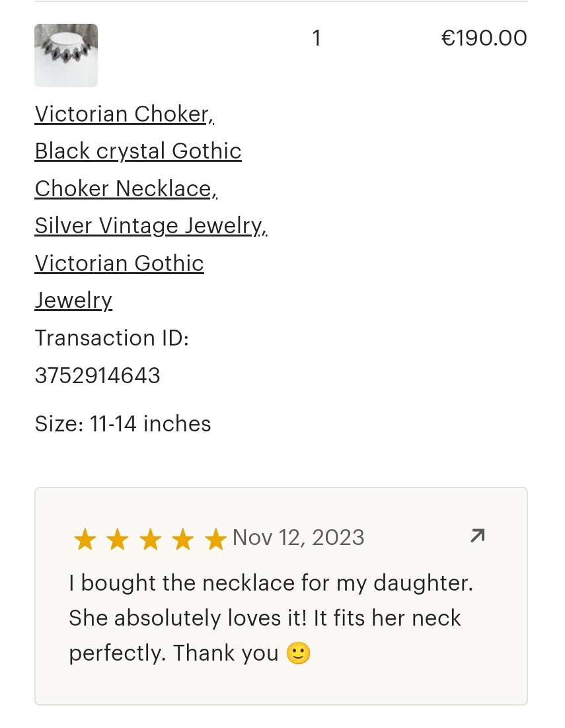
Task: Click the €190.00 price value
Action: [x=484, y=38]
